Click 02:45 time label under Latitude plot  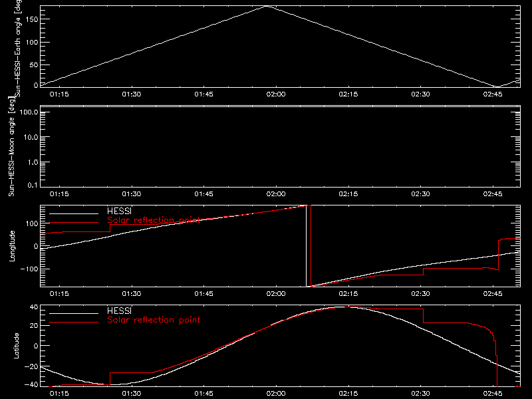point(493,393)
